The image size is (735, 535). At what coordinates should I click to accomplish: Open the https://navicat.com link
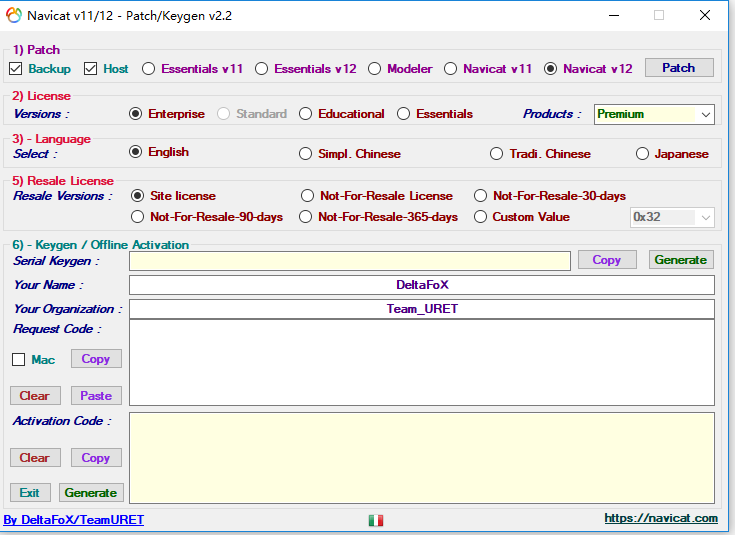pos(661,518)
